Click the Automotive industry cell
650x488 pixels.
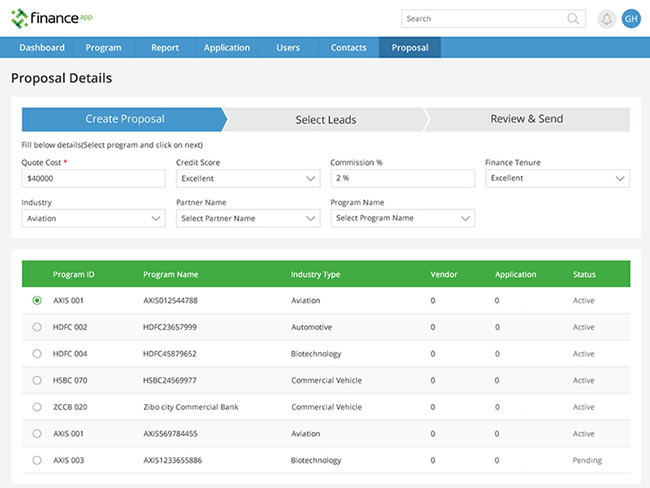[x=311, y=327]
